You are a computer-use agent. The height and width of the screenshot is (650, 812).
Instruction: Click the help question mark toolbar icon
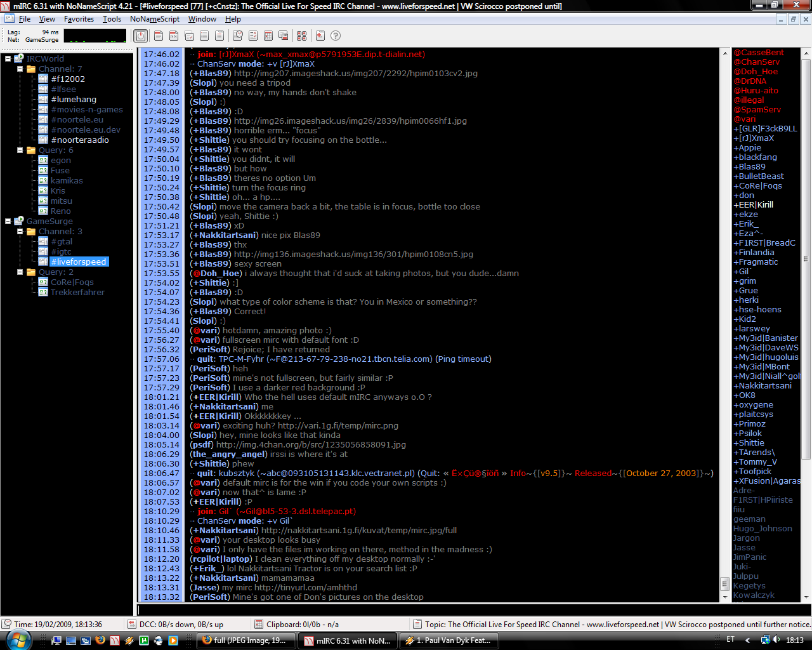tap(336, 36)
